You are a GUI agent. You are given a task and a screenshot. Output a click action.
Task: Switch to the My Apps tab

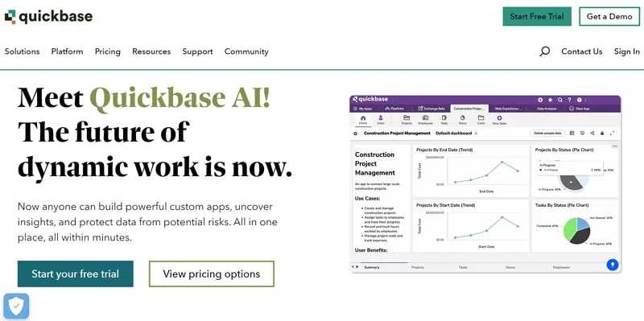(363, 109)
